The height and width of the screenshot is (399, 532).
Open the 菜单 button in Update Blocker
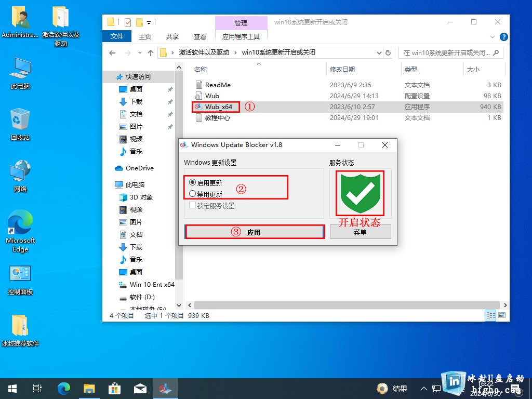point(361,232)
